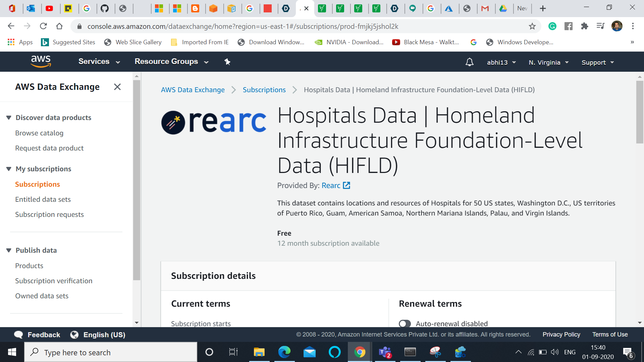The width and height of the screenshot is (644, 362).
Task: Click the Grammarly extension icon
Action: coord(552,26)
